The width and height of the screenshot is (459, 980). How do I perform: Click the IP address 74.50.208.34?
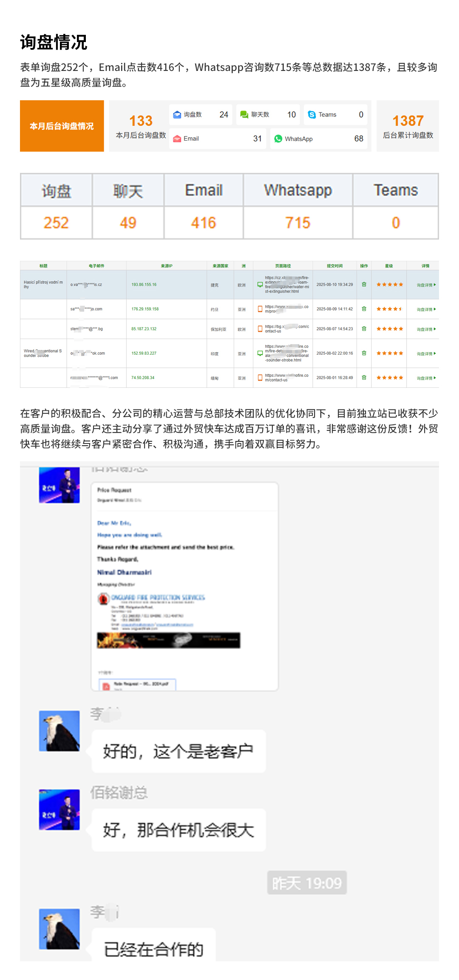click(143, 378)
